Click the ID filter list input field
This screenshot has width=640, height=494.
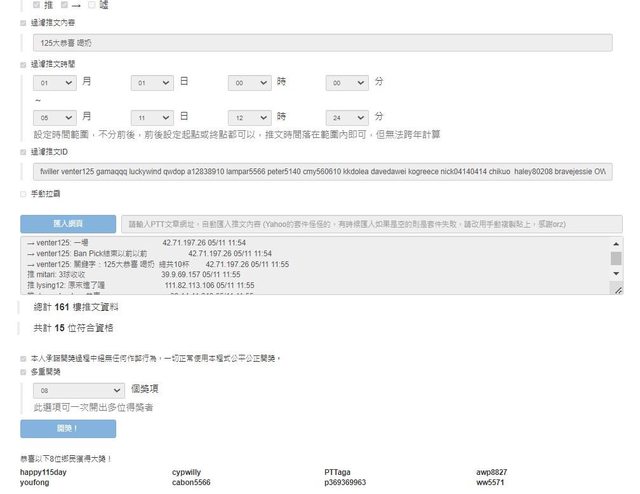click(x=321, y=173)
